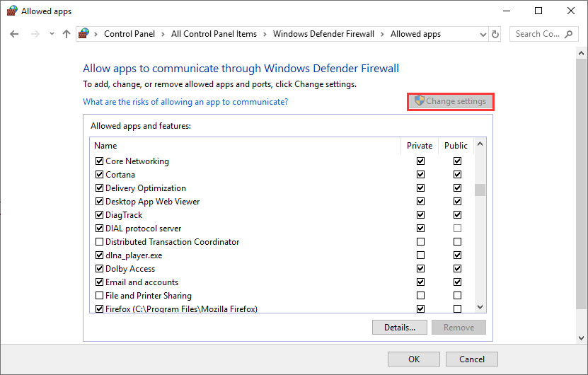Enable Public for Firefox

(457, 309)
